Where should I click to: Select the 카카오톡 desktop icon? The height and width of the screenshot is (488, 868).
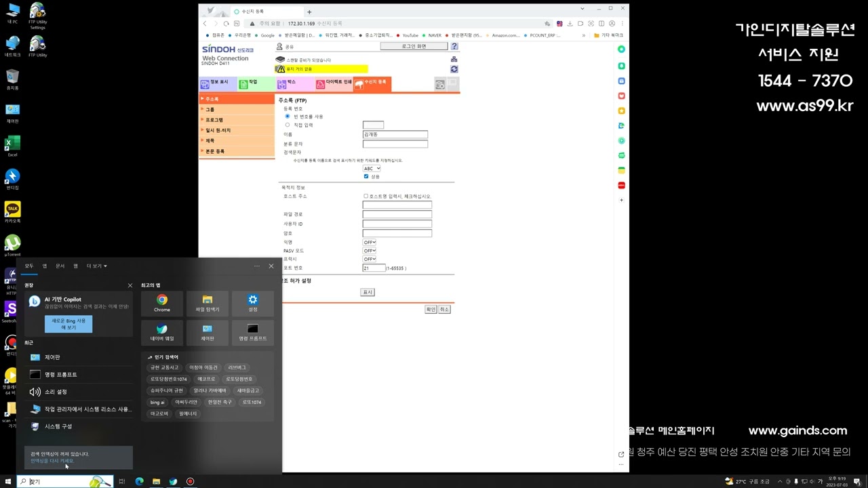[x=12, y=212]
